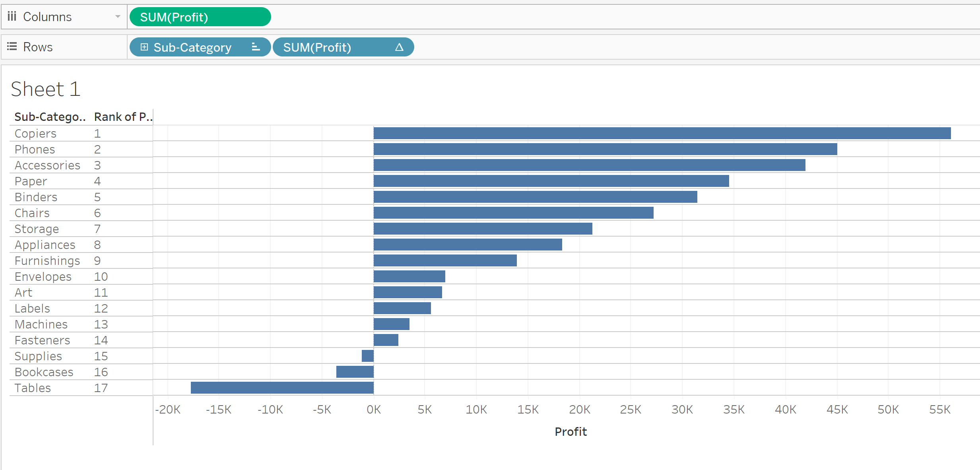Click the Bookcases bar in chart

click(355, 372)
